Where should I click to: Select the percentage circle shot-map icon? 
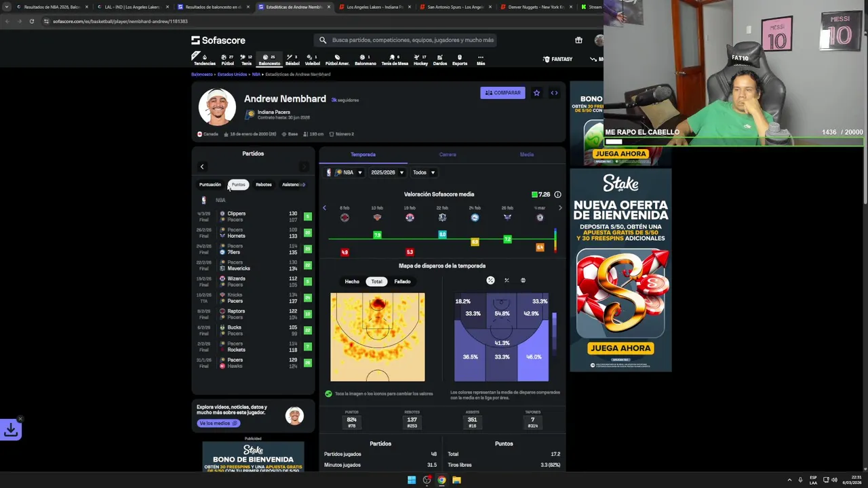coord(490,280)
